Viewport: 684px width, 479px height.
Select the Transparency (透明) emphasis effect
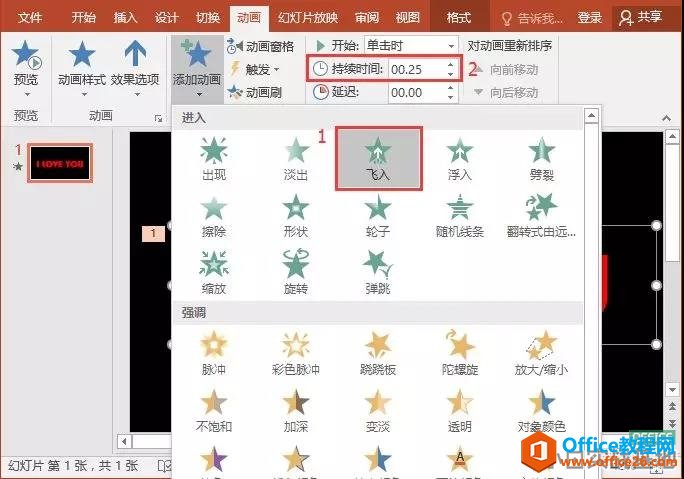[460, 410]
